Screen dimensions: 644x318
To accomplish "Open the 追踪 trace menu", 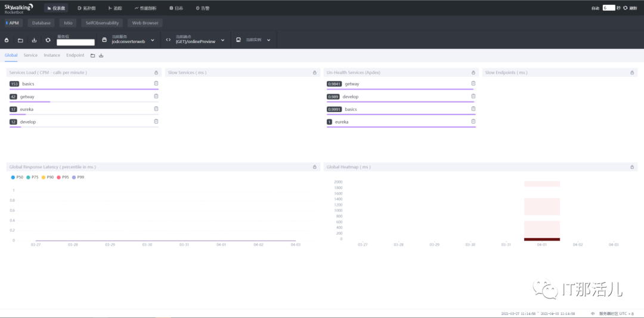I will pyautogui.click(x=116, y=8).
